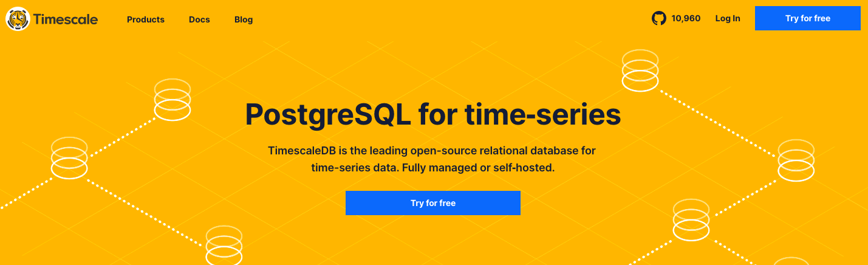Screen dimensions: 868x265
Task: Click the header Try for free button
Action: point(808,18)
